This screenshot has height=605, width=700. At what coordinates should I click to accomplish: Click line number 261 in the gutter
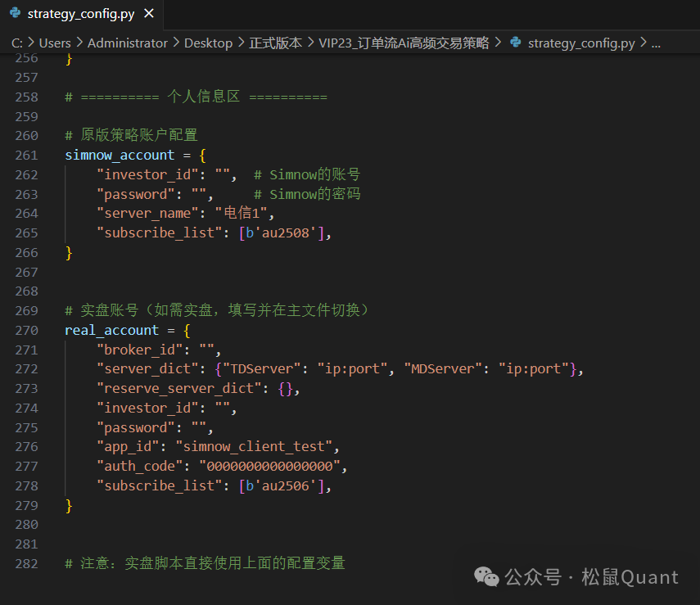pos(27,155)
